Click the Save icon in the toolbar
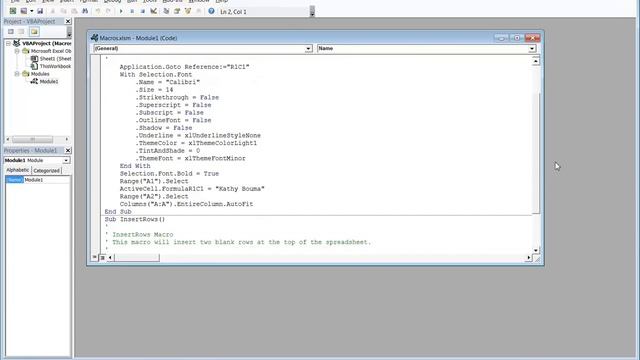 click(x=40, y=11)
